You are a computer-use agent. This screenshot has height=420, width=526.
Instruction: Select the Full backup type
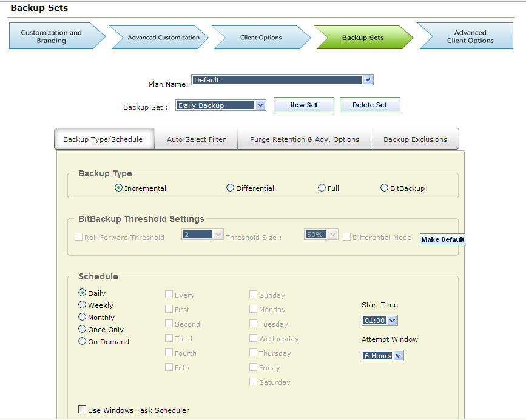(x=322, y=188)
